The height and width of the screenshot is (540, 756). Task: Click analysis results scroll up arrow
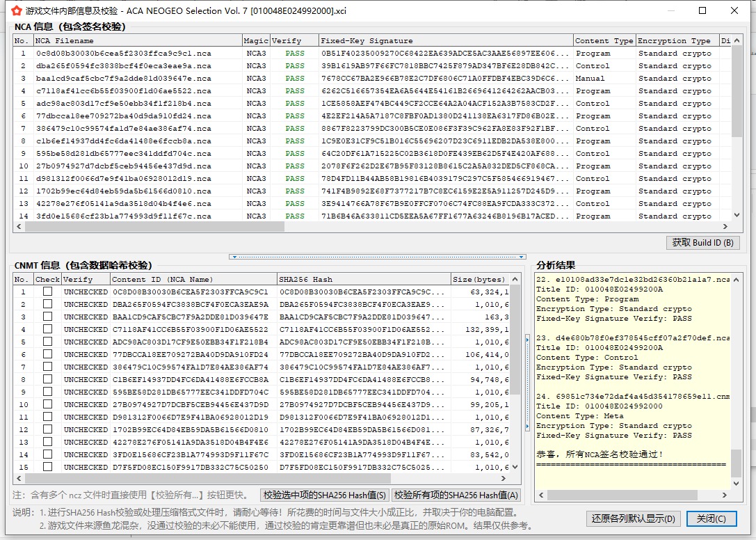[x=736, y=278]
